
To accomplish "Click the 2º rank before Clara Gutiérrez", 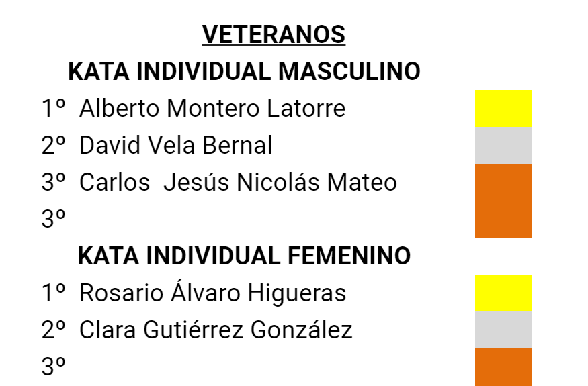I will pos(53,330).
